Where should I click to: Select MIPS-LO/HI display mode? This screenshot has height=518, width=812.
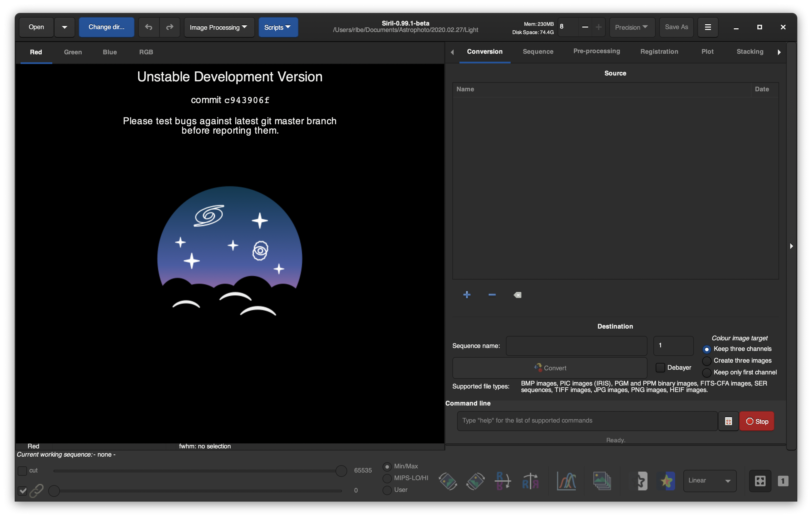(387, 478)
